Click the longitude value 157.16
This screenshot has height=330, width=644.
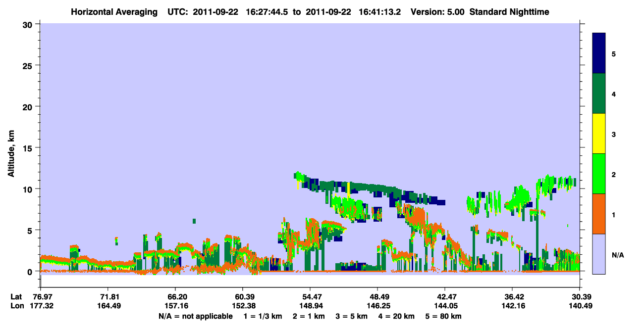tap(175, 306)
